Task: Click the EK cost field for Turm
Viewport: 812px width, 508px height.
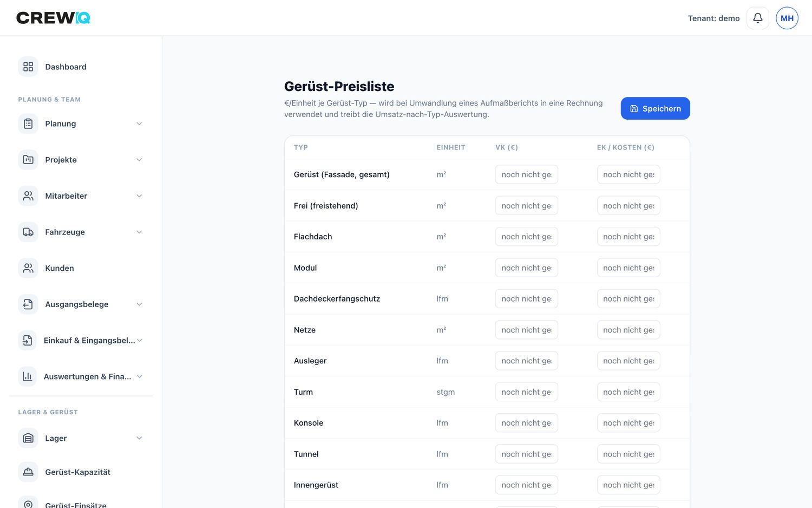Action: pyautogui.click(x=628, y=392)
